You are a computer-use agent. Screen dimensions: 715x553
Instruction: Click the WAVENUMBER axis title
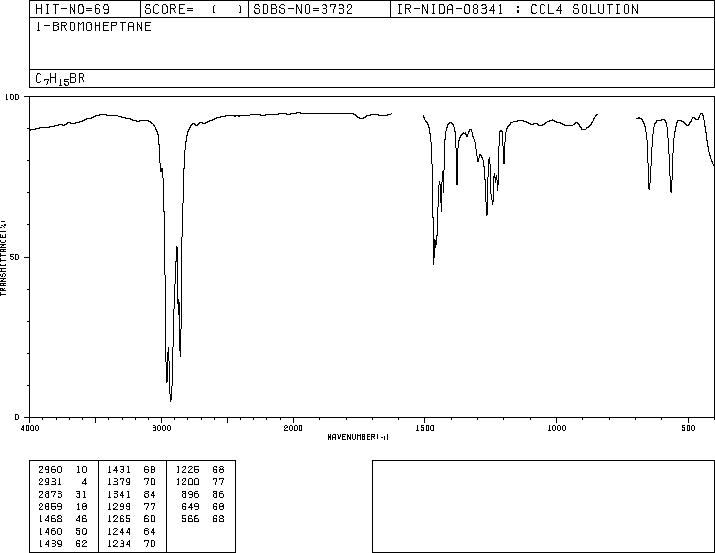[x=358, y=437]
